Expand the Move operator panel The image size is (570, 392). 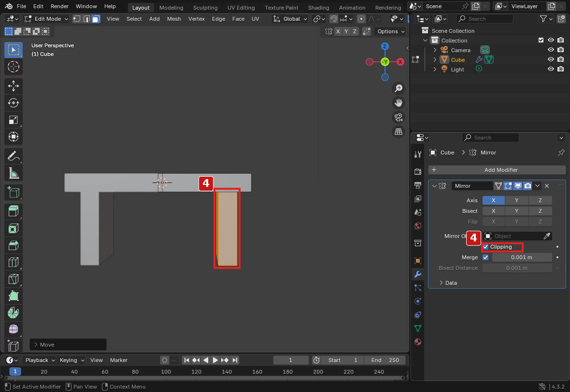(x=68, y=345)
